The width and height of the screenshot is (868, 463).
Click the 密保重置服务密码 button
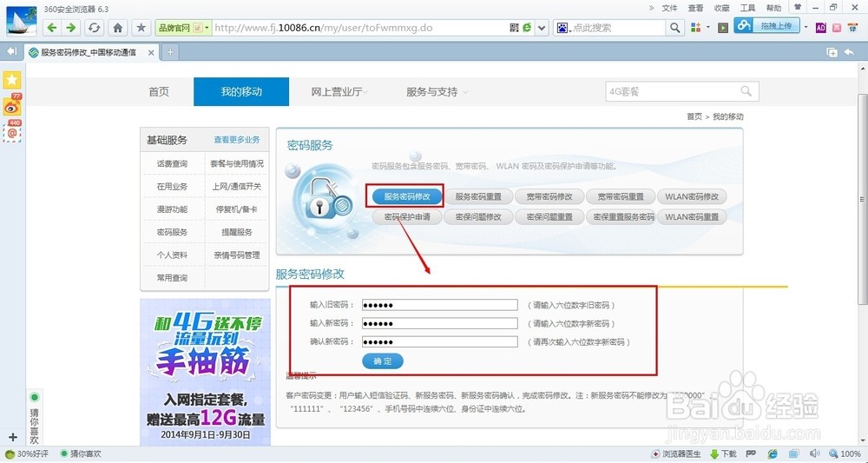(621, 217)
